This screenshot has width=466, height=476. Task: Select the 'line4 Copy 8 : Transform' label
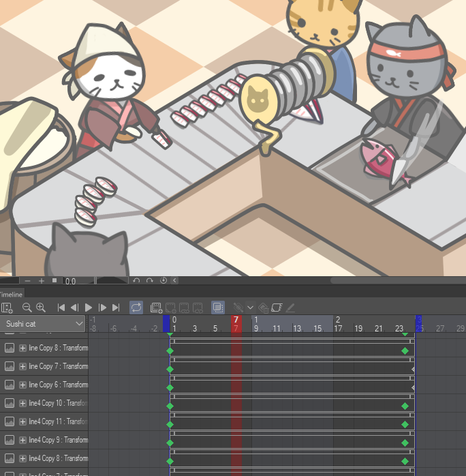click(x=58, y=458)
